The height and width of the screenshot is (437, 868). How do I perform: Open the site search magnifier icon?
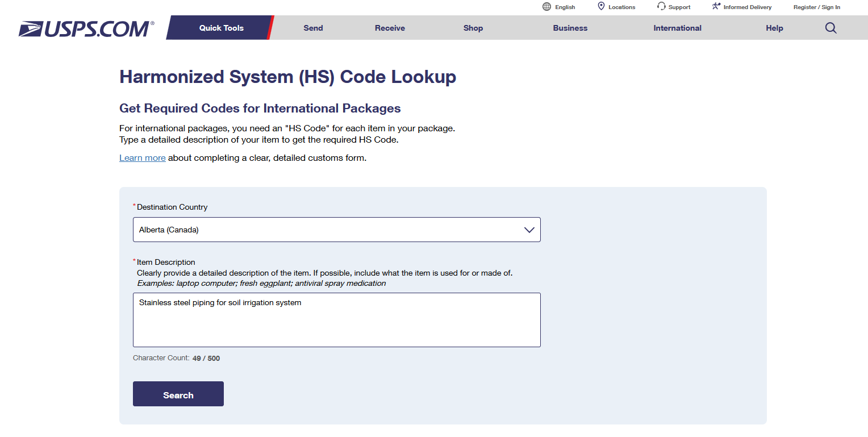pyautogui.click(x=831, y=28)
